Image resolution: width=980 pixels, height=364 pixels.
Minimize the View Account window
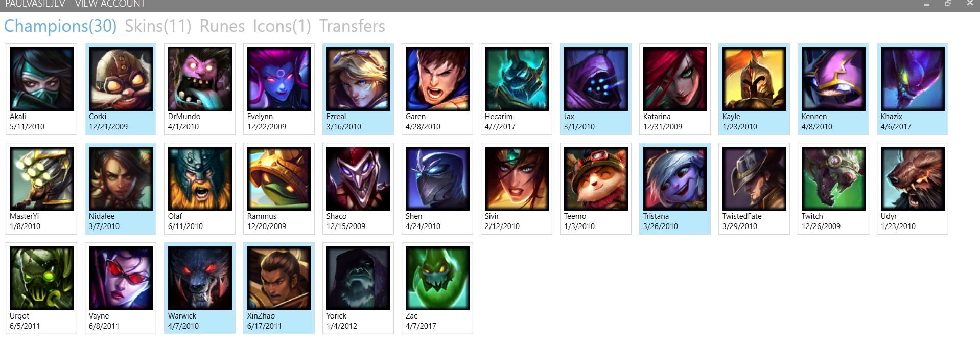tap(926, 4)
